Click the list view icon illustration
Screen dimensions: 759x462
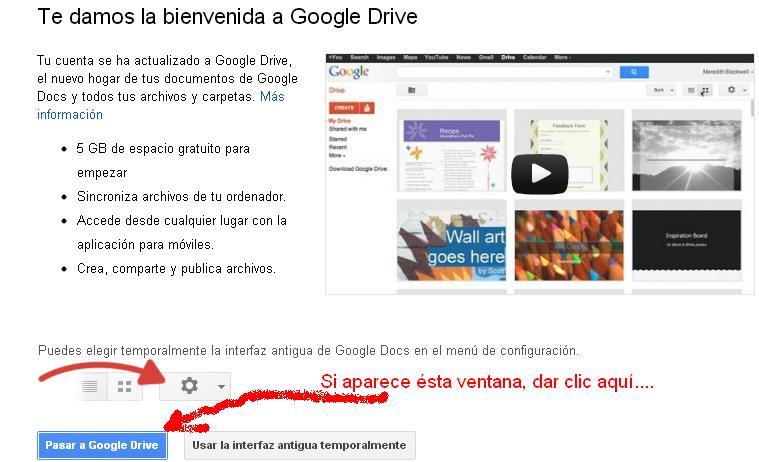[90, 386]
